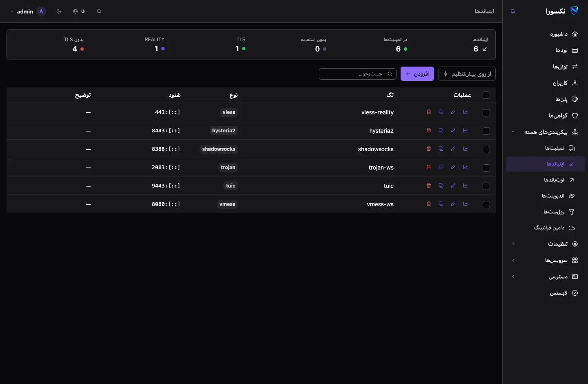Open دامین فرانتینگ sidebar link
The height and width of the screenshot is (384, 588).
coord(545,228)
